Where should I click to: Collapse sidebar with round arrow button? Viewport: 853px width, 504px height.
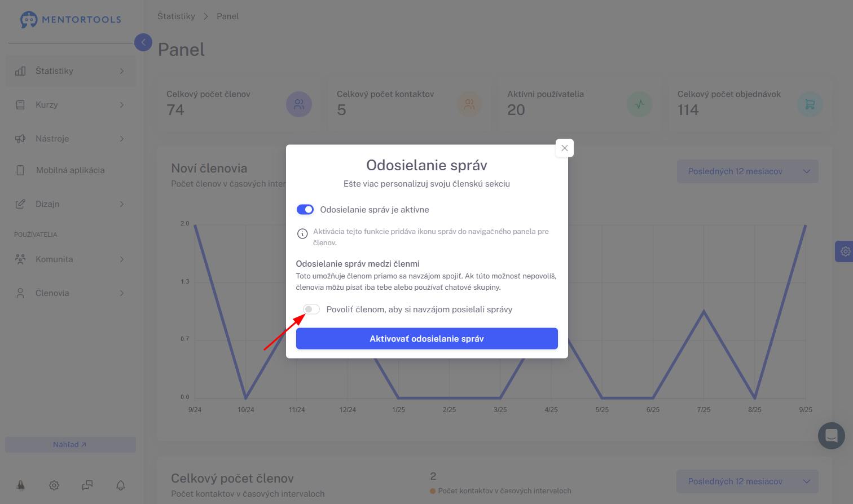(143, 42)
